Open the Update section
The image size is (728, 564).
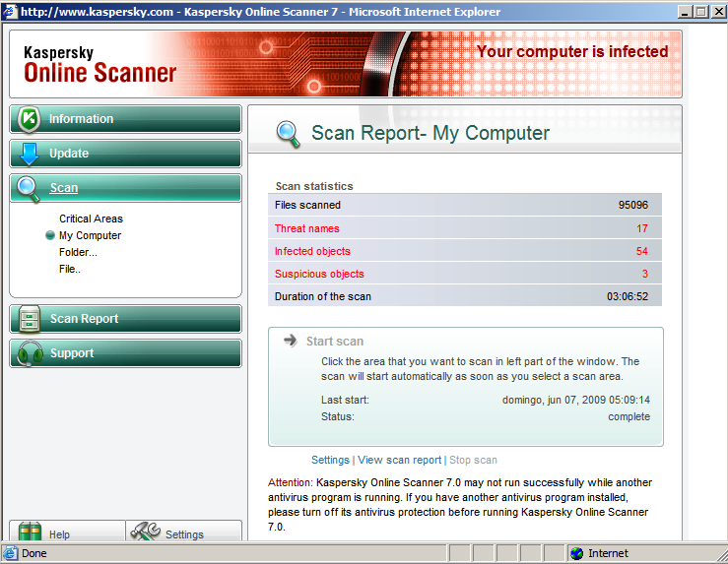pos(125,154)
